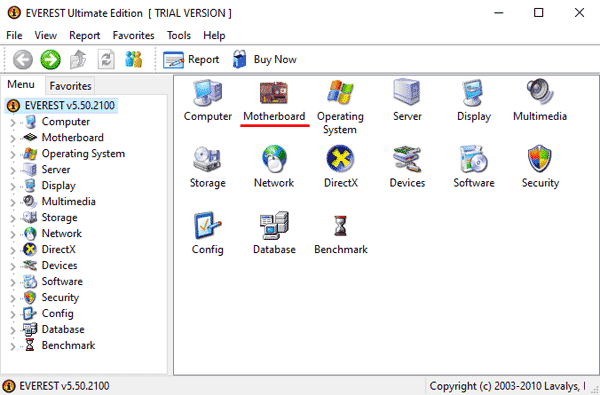Open the Storage icon in main pane
The height and width of the screenshot is (395, 600).
(207, 159)
